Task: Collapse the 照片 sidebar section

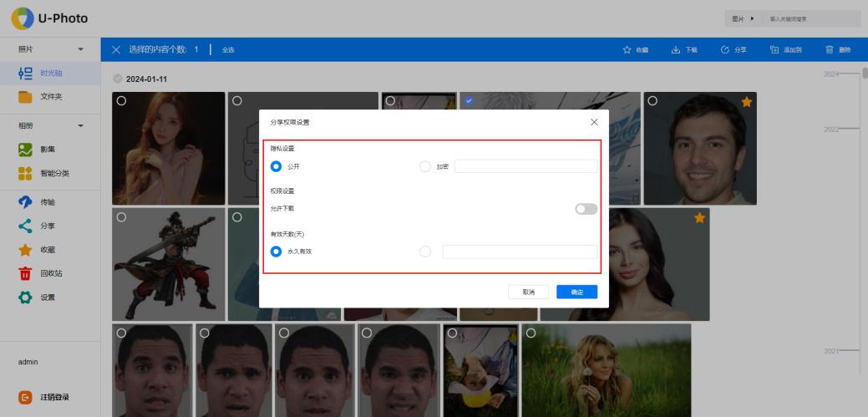Action: 80,49
